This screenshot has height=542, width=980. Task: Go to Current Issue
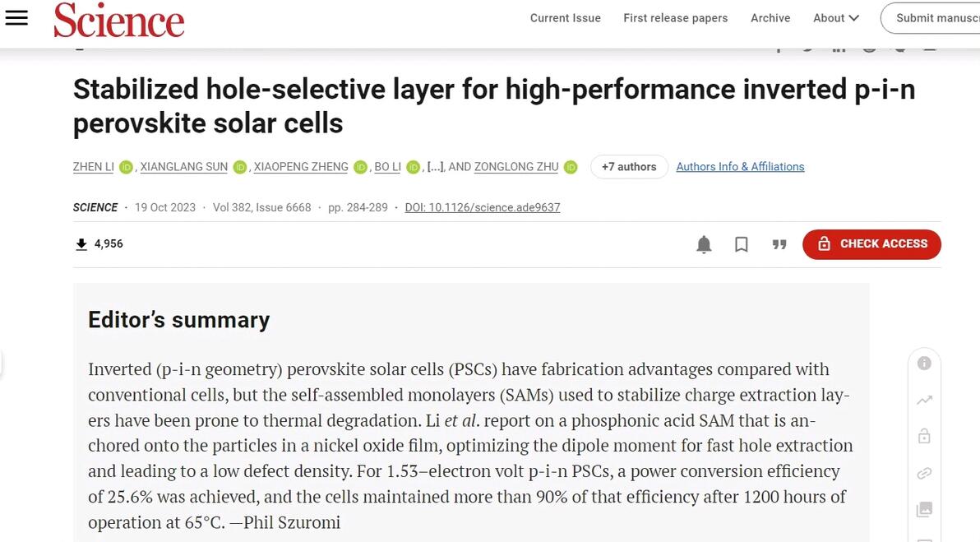[565, 18]
